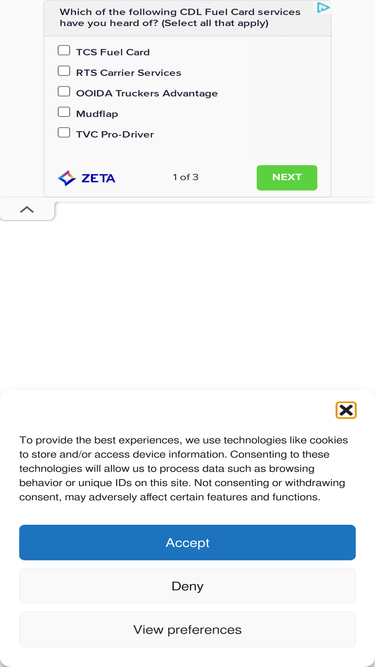Enable the TVC Pro-Driver checkbox
This screenshot has width=375, height=667.
(x=64, y=132)
